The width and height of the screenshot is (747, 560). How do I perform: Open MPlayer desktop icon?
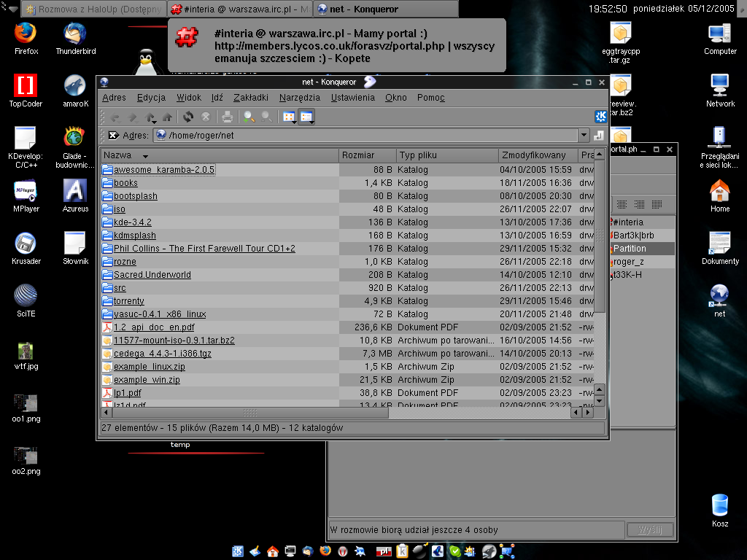26,196
